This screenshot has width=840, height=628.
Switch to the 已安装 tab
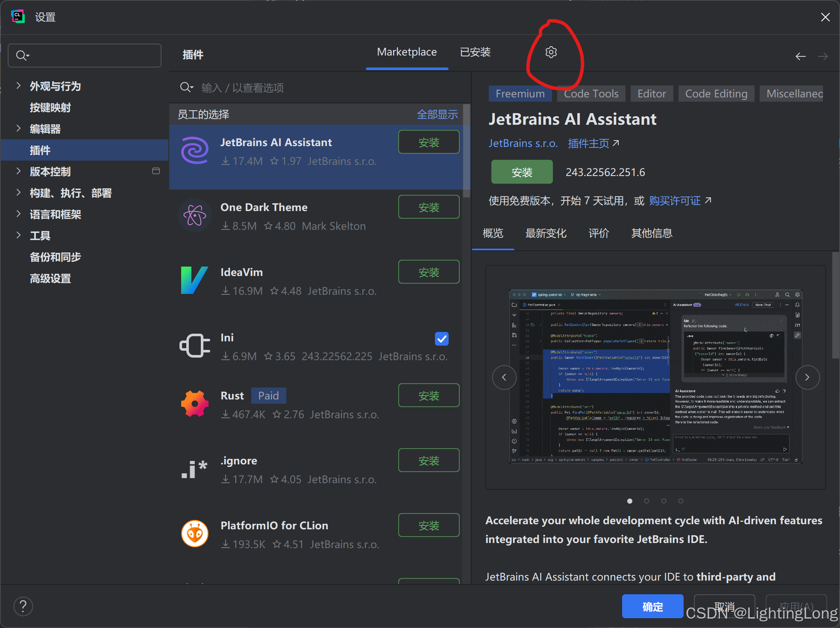pos(475,52)
